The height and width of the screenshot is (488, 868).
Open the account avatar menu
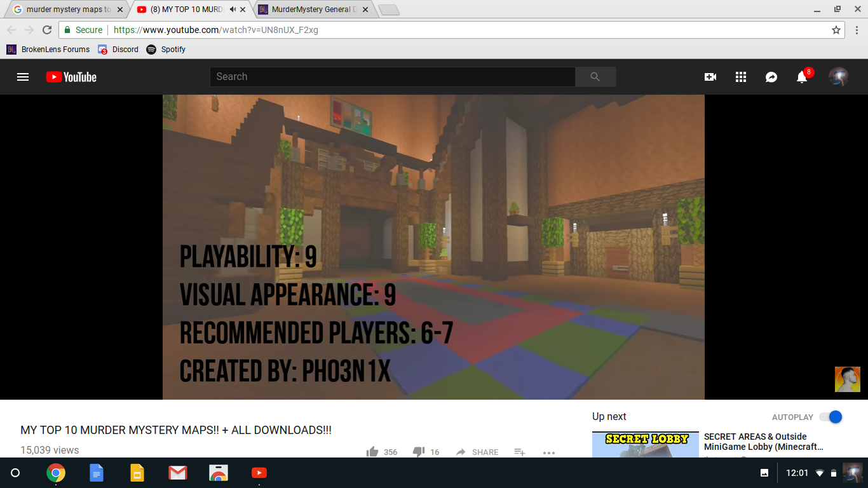coord(839,77)
